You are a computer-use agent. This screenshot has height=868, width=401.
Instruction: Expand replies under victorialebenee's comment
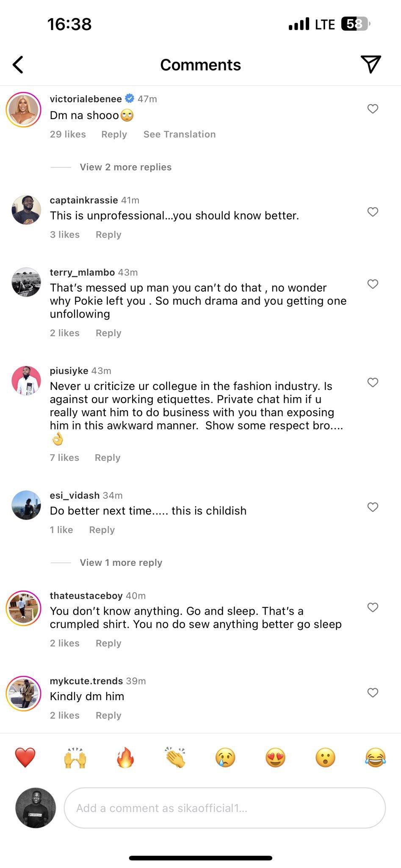(125, 167)
